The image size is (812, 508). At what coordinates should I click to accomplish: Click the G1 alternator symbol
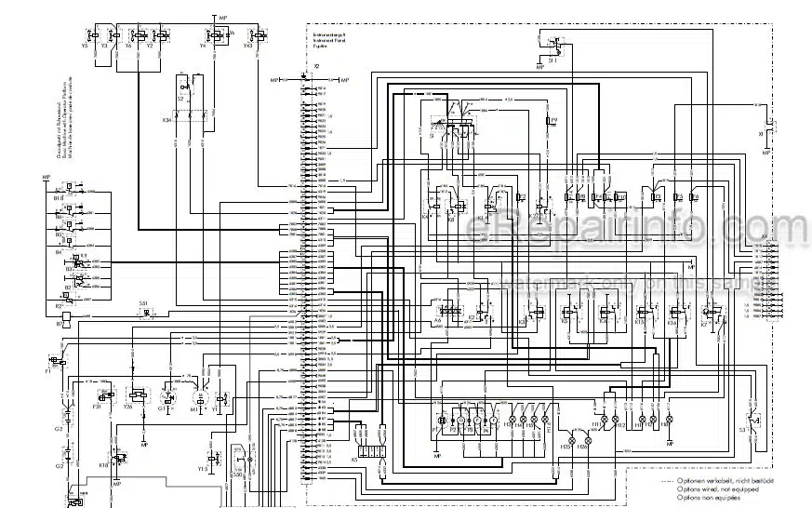[x=167, y=397]
